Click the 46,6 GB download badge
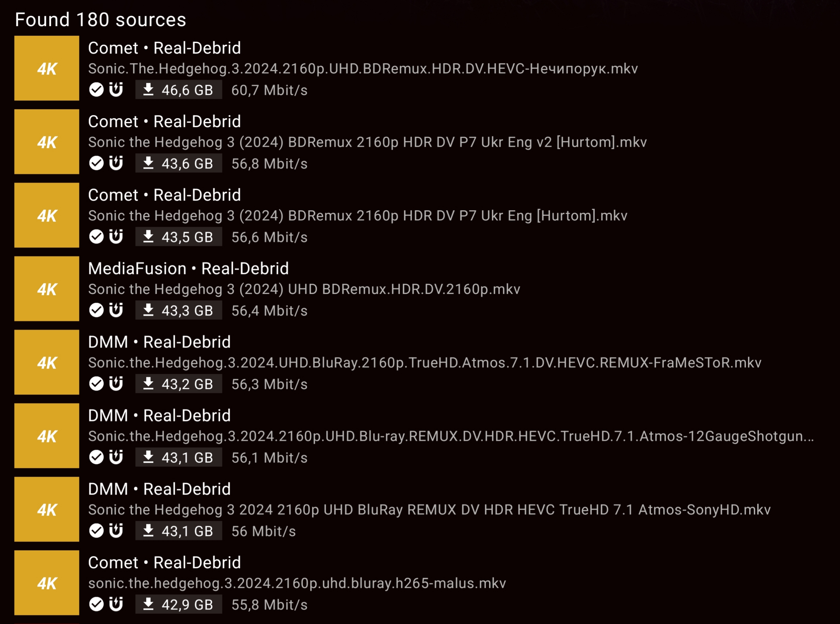This screenshot has width=840, height=624. point(179,90)
